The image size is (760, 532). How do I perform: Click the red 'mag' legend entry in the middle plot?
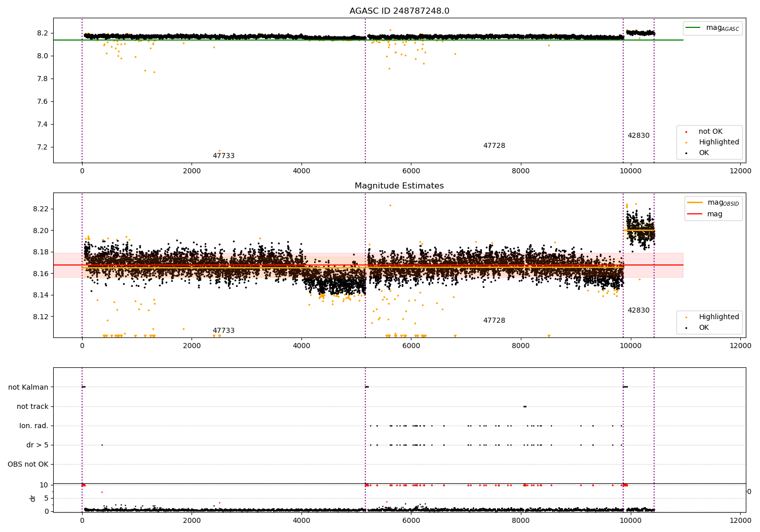(x=715, y=214)
